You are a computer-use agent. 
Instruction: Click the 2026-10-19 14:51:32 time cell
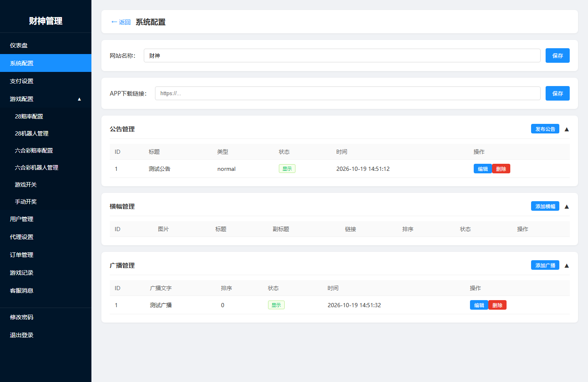click(x=354, y=305)
